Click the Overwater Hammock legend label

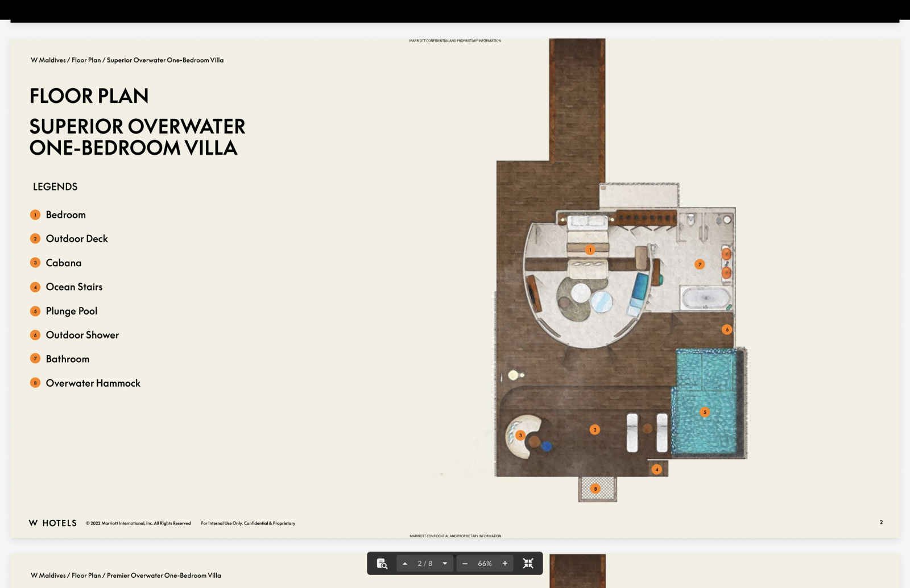[x=93, y=383]
